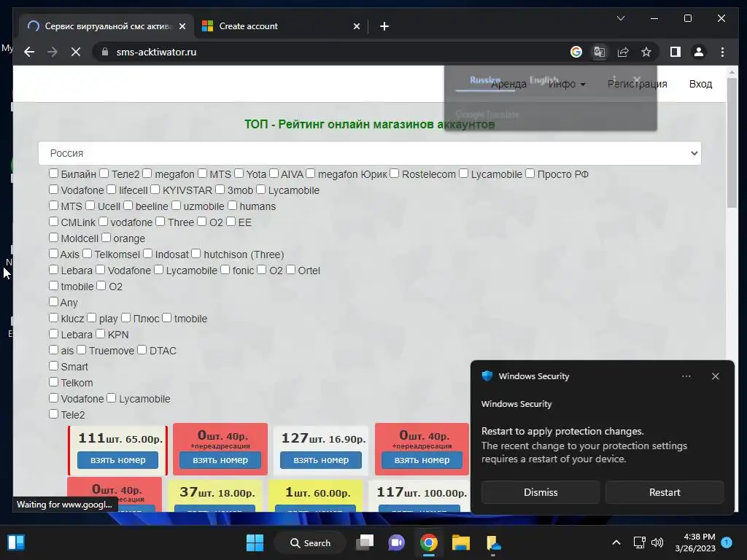
Task: Click Restart in security notification
Action: pos(665,492)
